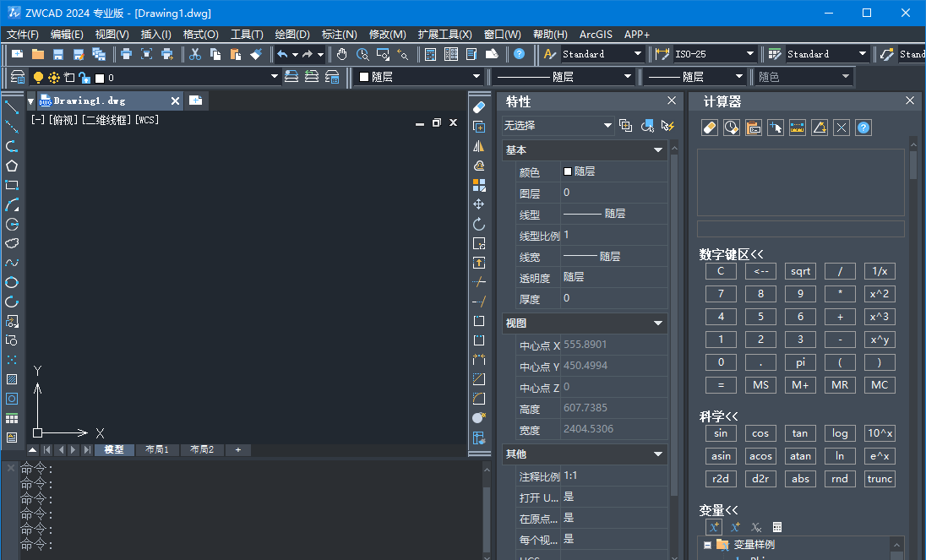Viewport: 926px width, 560px height.
Task: Toggle layer 0 freeze sun icon
Action: coord(54,78)
